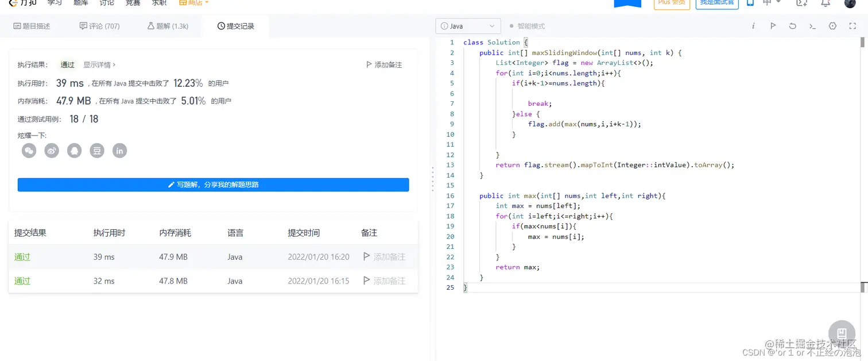The height and width of the screenshot is (361, 868).
Task: Click the 'return max;' code line
Action: pos(518,267)
